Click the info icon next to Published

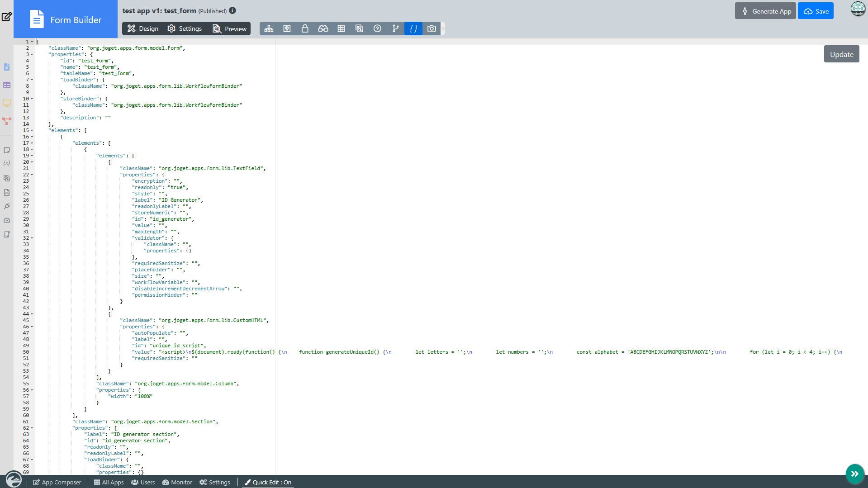(232, 10)
